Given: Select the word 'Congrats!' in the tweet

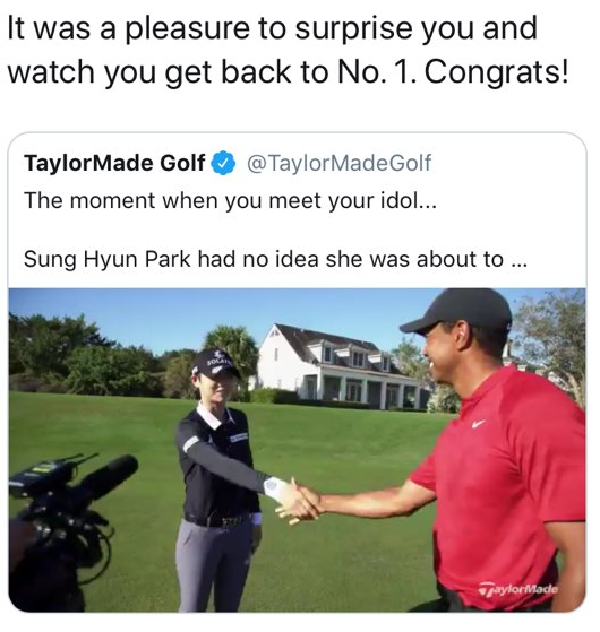Looking at the screenshot, I should point(496,73).
